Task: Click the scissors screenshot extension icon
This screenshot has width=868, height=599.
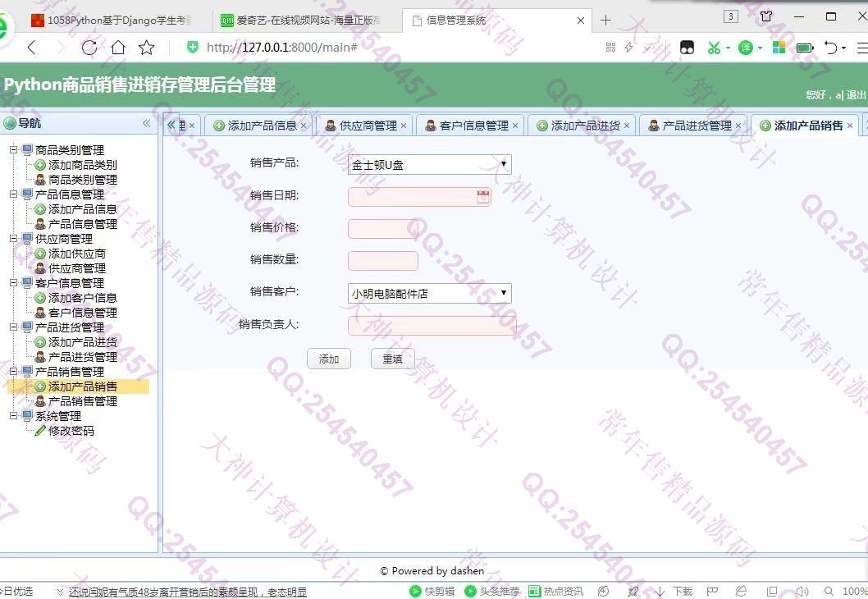Action: [714, 48]
